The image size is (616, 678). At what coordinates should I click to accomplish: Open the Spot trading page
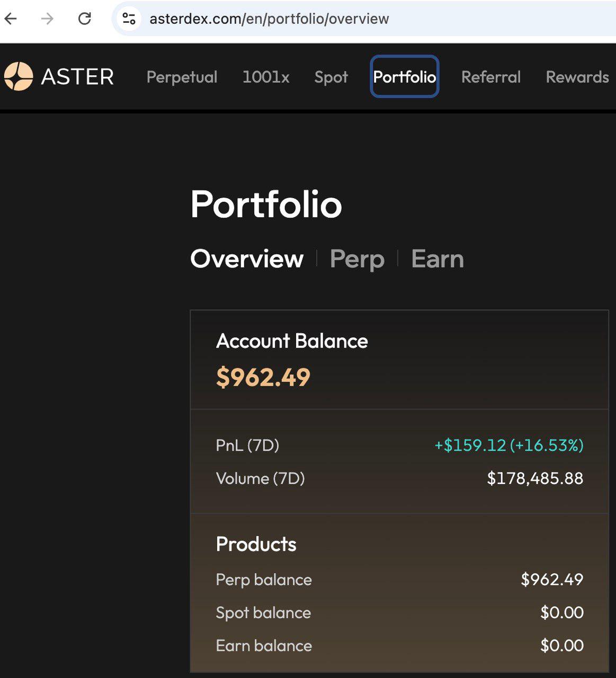tap(331, 77)
